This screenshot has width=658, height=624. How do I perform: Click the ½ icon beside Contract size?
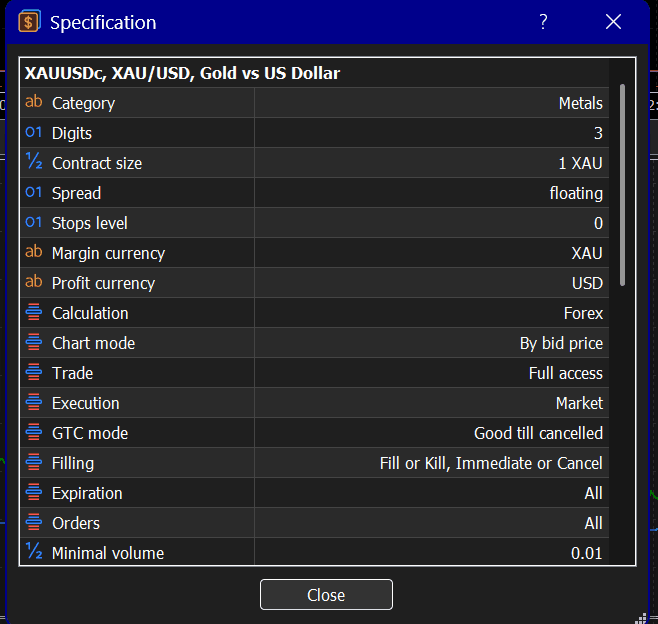point(34,161)
